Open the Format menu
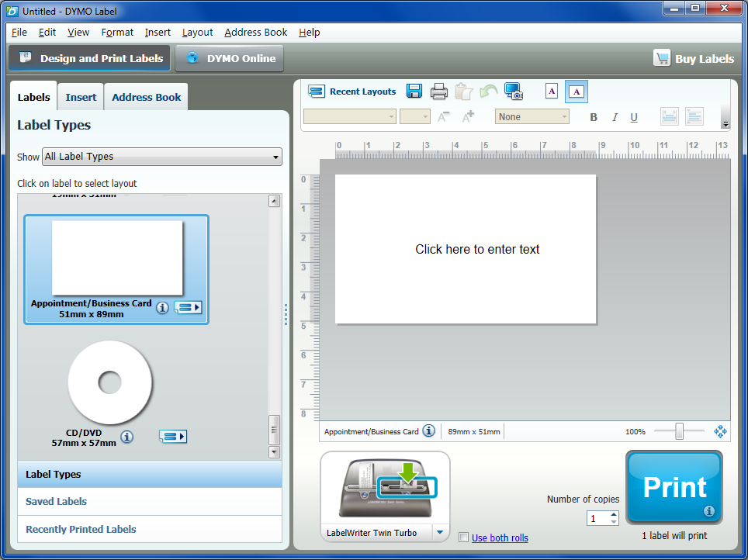748x560 pixels. tap(117, 33)
